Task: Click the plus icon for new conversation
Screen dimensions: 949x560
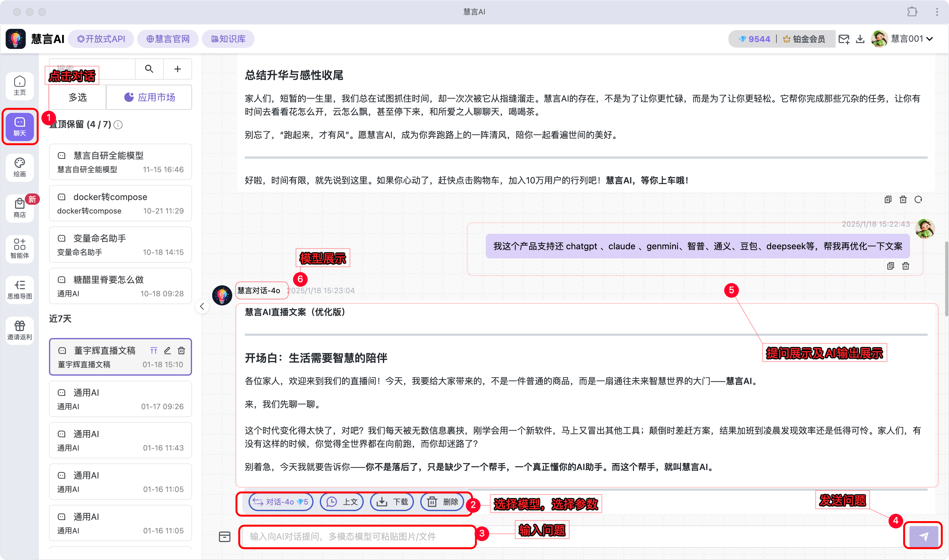Action: pos(178,69)
